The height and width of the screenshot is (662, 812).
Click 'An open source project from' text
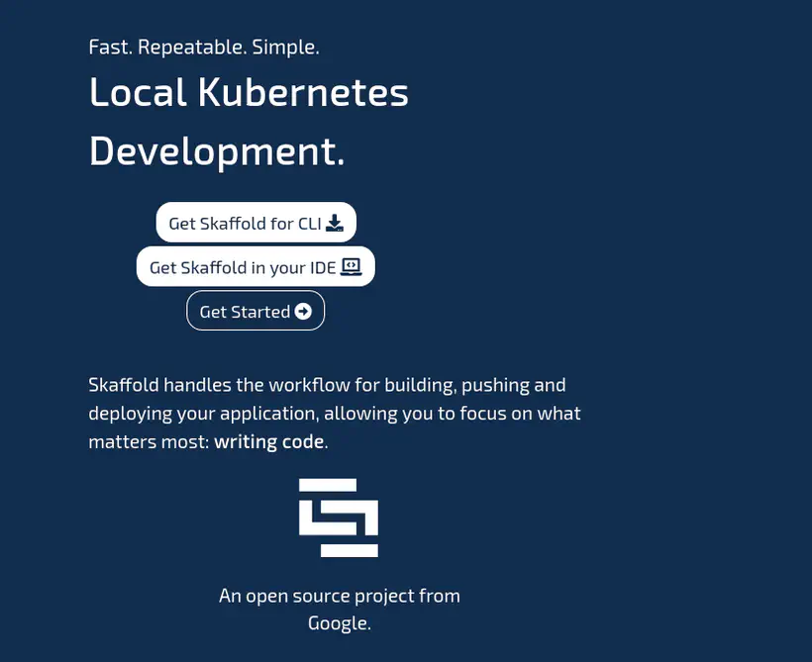point(339,596)
